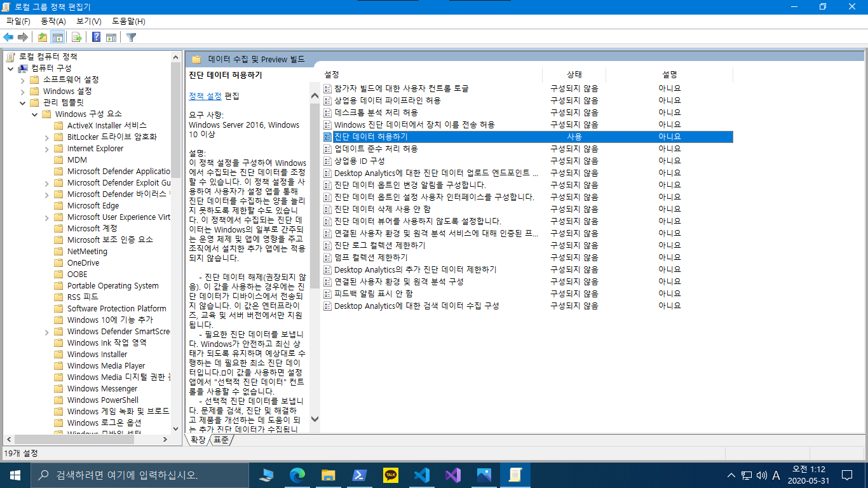Open KakaoTalk from the taskbar
The image size is (868, 488).
pyautogui.click(x=391, y=475)
